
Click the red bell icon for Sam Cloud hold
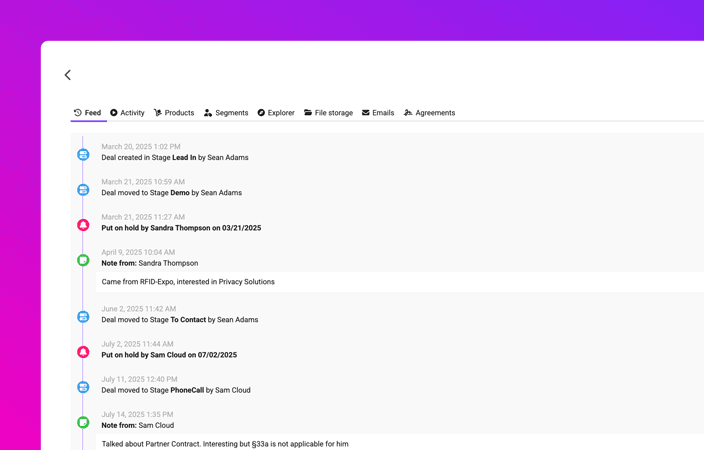point(83,352)
